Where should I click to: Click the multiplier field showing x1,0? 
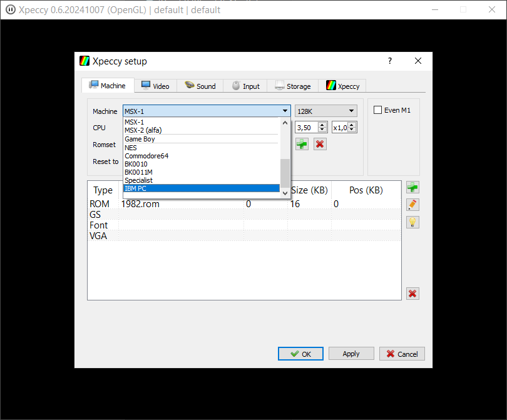click(x=340, y=128)
